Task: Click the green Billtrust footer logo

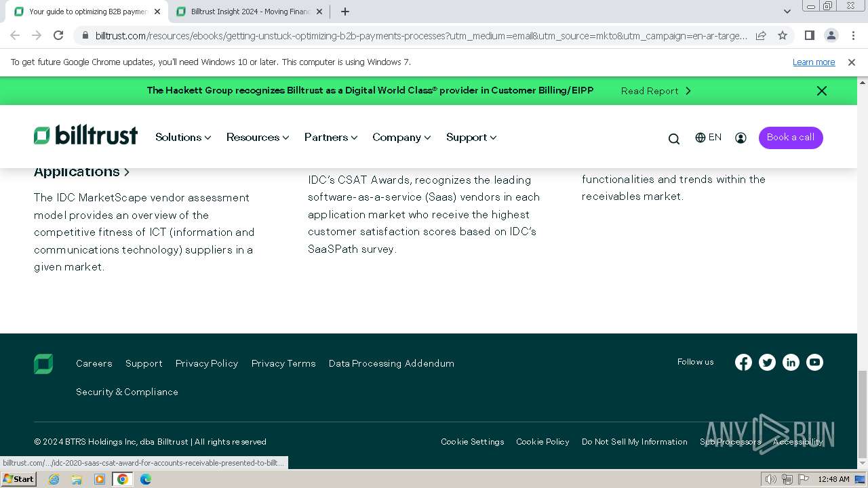Action: click(43, 364)
